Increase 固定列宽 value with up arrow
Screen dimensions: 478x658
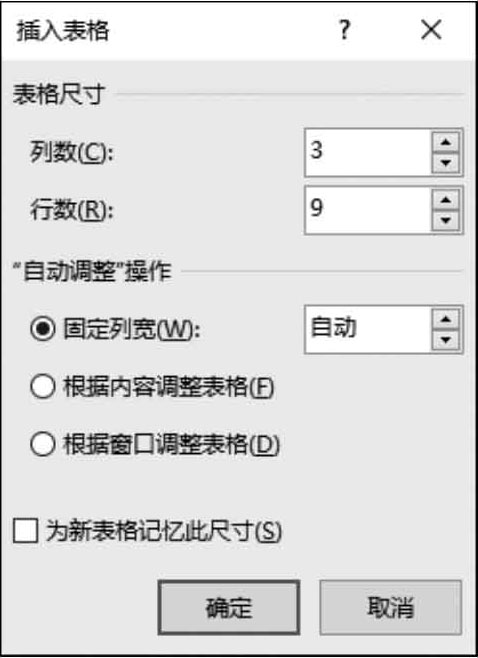pos(446,319)
